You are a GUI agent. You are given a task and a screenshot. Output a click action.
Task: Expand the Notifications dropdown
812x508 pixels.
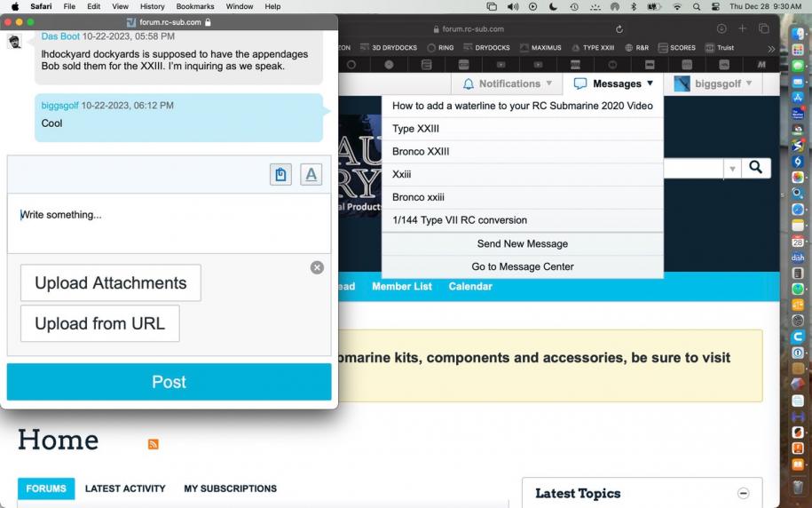(x=508, y=83)
